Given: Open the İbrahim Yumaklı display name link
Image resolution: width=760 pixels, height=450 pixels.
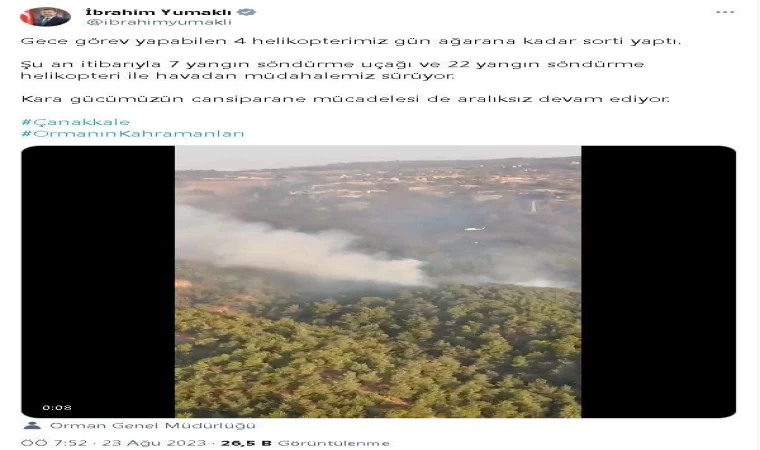Looking at the screenshot, I should tap(158, 12).
